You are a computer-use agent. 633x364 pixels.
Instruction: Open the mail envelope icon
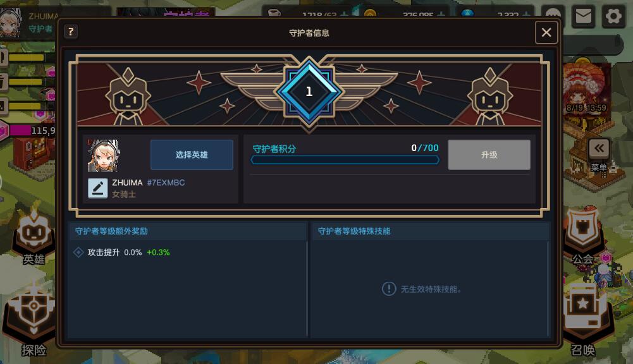[583, 16]
